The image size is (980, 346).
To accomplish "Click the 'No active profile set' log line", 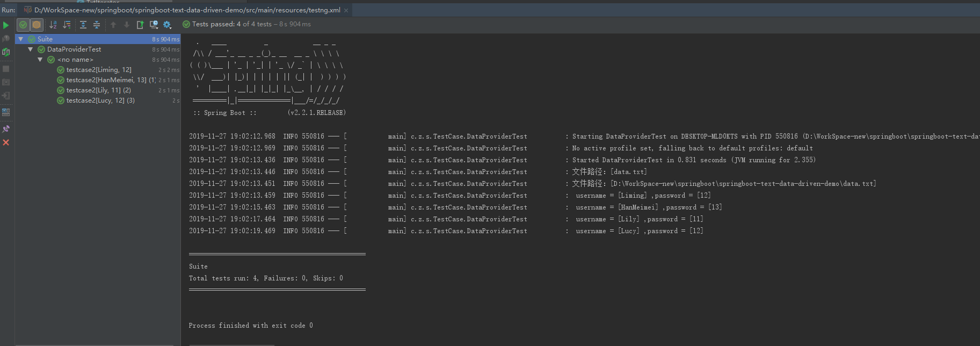I will pos(501,148).
